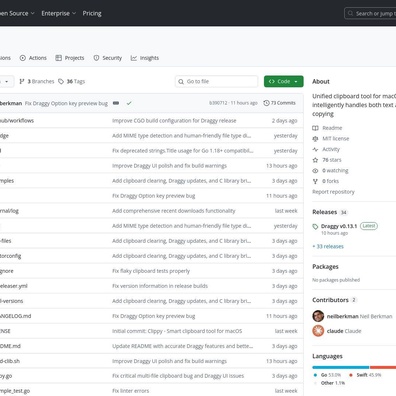This screenshot has height=396, width=396.
Task: Click the tag icon beside Draggy v0.13.1
Action: coord(315,227)
